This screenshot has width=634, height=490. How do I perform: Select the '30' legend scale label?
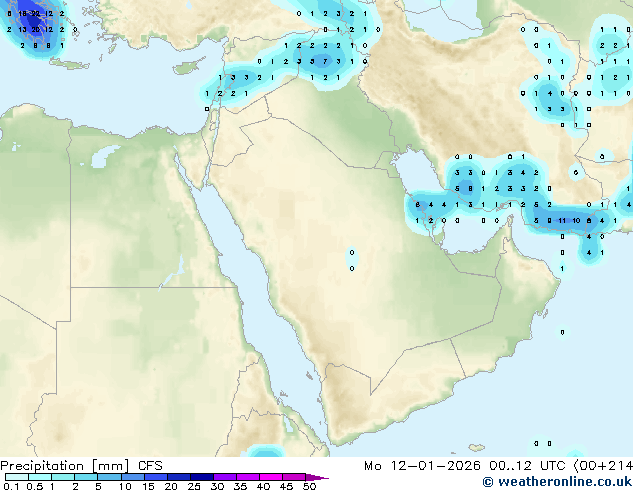(218, 486)
